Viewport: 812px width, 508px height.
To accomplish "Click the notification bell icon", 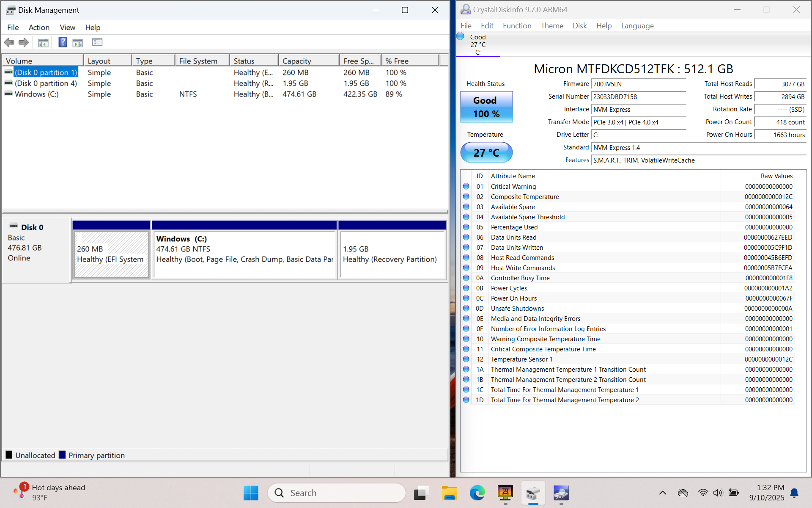I will tap(794, 493).
